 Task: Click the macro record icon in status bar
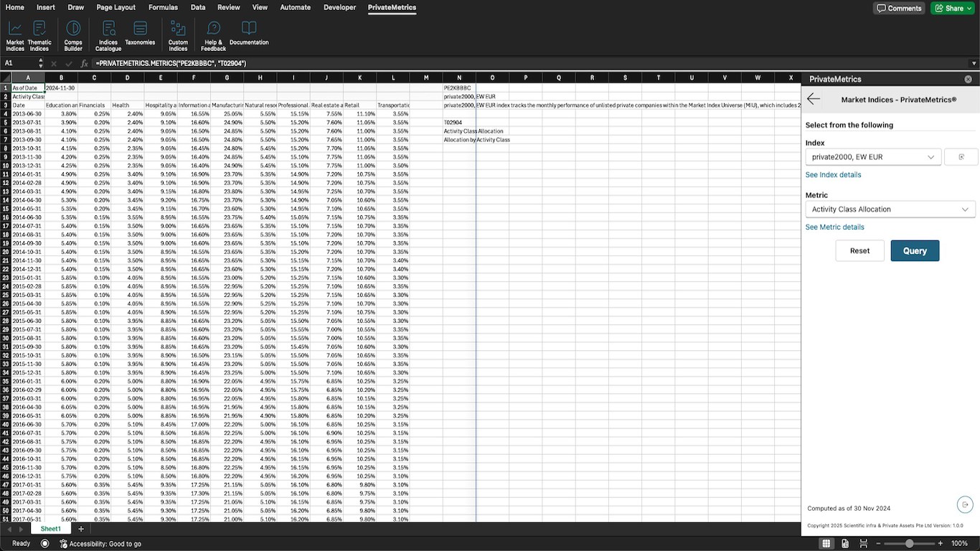(x=45, y=544)
